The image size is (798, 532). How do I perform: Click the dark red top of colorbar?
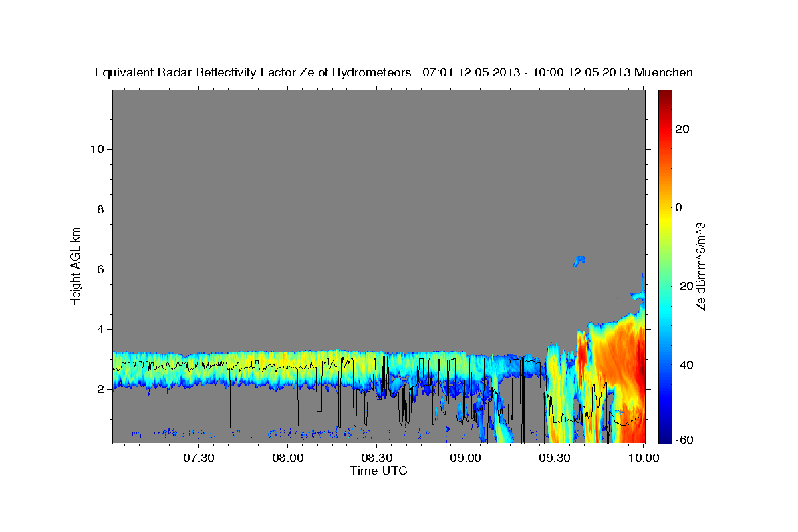(x=665, y=96)
